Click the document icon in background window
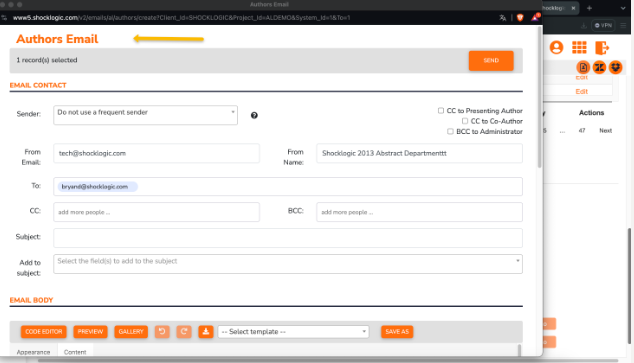 (583, 68)
